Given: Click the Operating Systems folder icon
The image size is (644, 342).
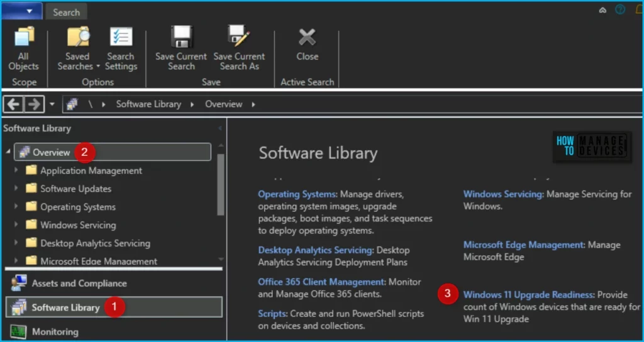Looking at the screenshot, I should click(31, 206).
